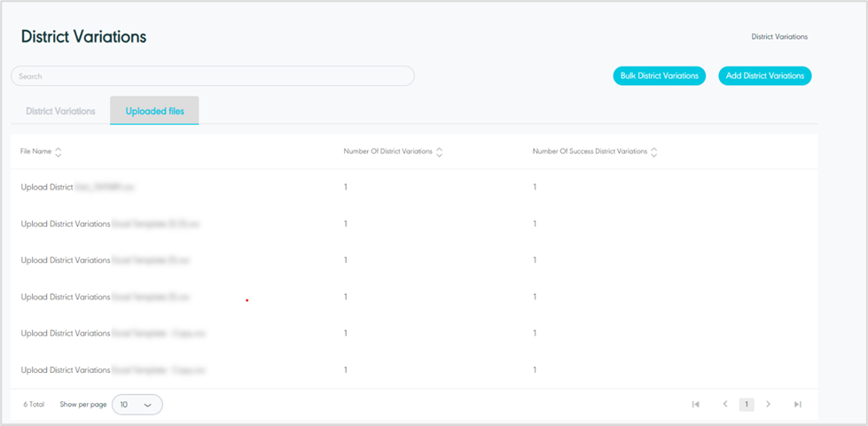This screenshot has height=426, width=868.
Task: Click the Number Of District Variations header
Action: [388, 151]
